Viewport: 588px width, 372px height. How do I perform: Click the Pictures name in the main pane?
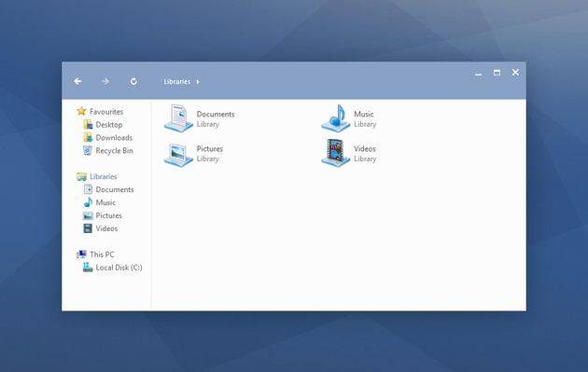[210, 149]
